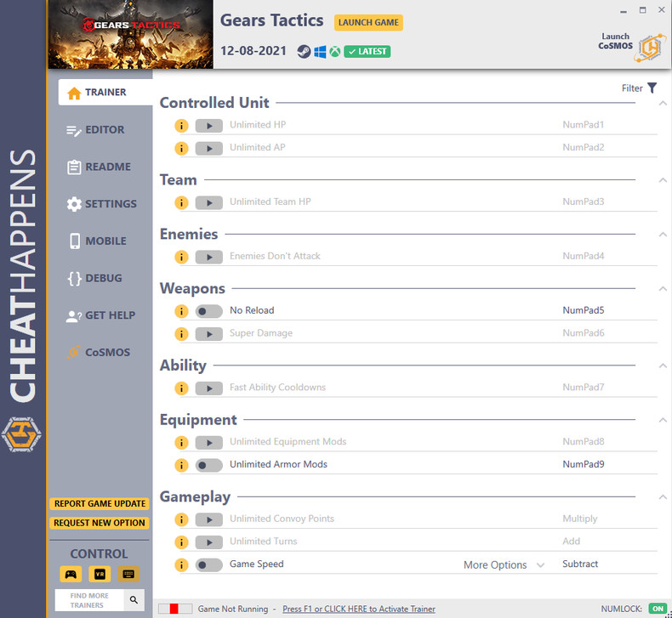672x618 pixels.
Task: Click the search magnifier for trainers
Action: pos(134,600)
